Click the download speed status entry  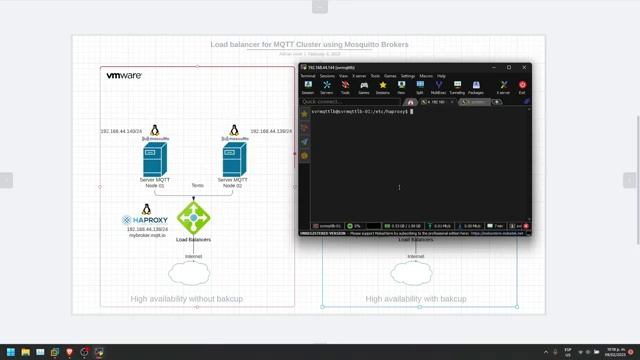[469, 226]
